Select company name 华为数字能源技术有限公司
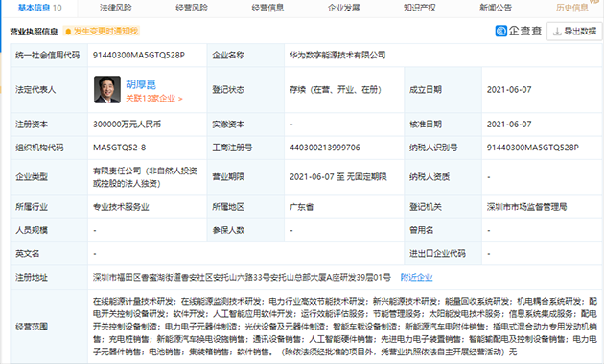The image size is (604, 364). click(337, 55)
